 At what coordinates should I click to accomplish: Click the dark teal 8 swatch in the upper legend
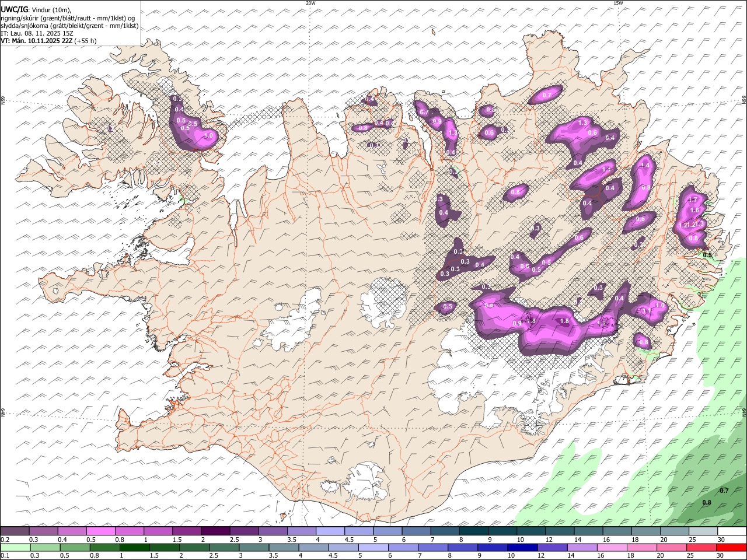pyautogui.click(x=474, y=531)
